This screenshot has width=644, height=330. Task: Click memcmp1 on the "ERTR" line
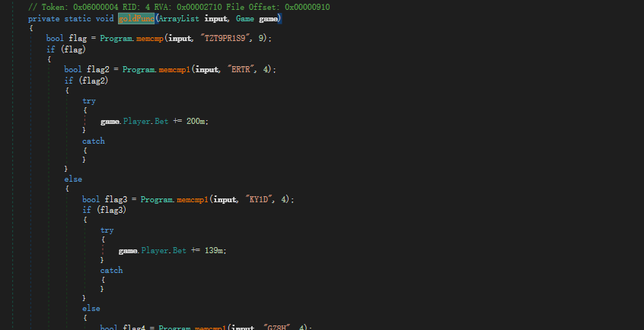174,69
